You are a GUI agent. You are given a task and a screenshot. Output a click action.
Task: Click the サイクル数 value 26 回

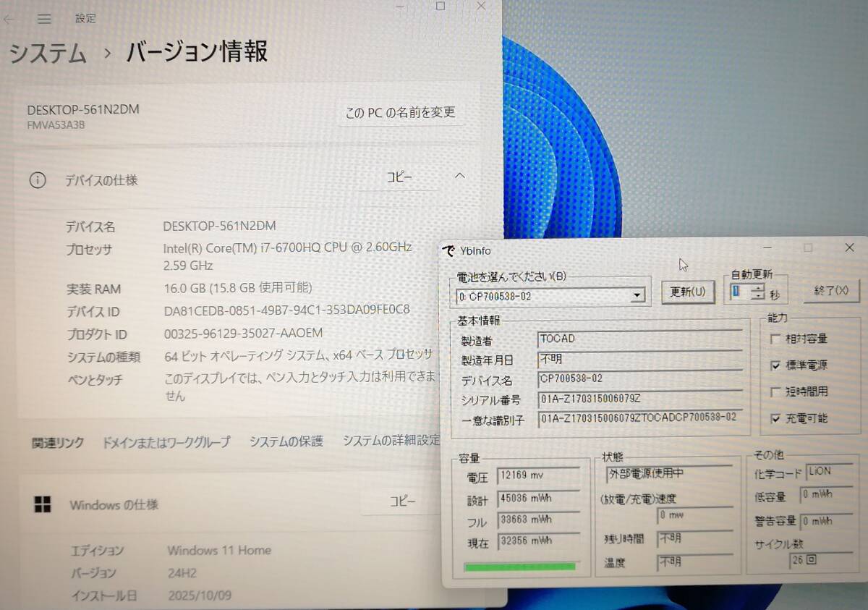[x=821, y=560]
